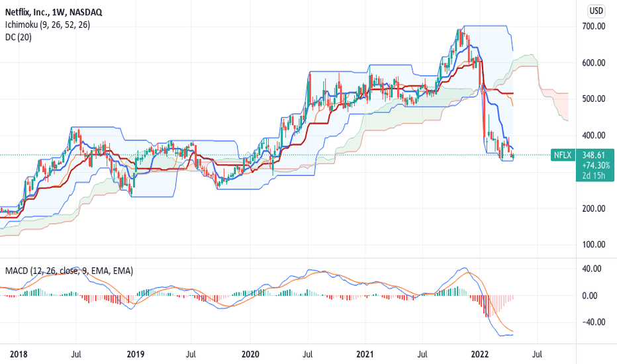Click the 2022 label on time axis

click(x=480, y=354)
